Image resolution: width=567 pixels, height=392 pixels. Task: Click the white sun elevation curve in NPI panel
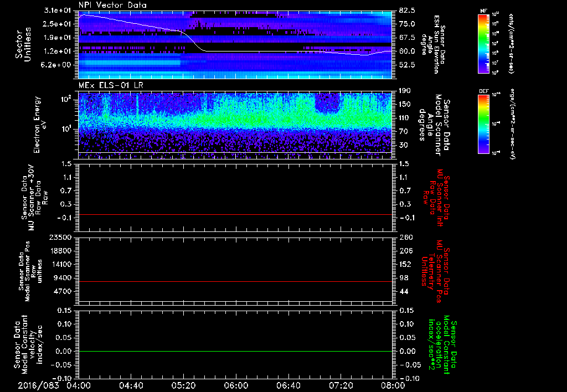(x=235, y=51)
